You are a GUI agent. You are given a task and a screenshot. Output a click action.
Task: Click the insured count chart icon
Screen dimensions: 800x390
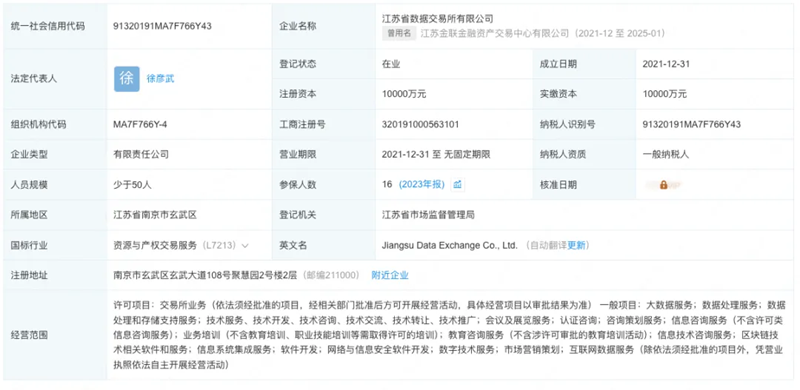coord(457,185)
